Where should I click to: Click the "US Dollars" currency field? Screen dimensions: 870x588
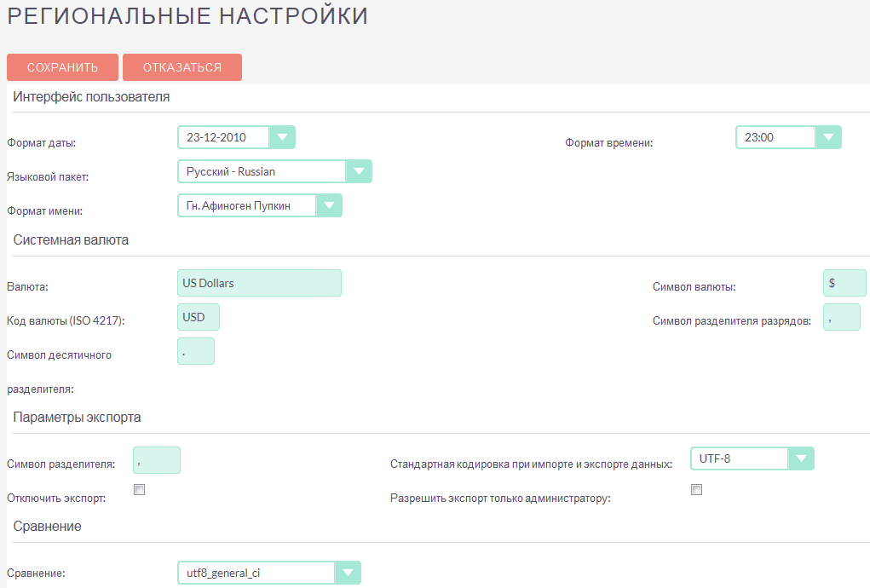coord(259,282)
